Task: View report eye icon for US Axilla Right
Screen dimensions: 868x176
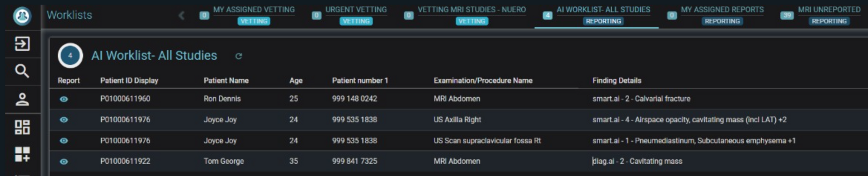Action: point(64,120)
